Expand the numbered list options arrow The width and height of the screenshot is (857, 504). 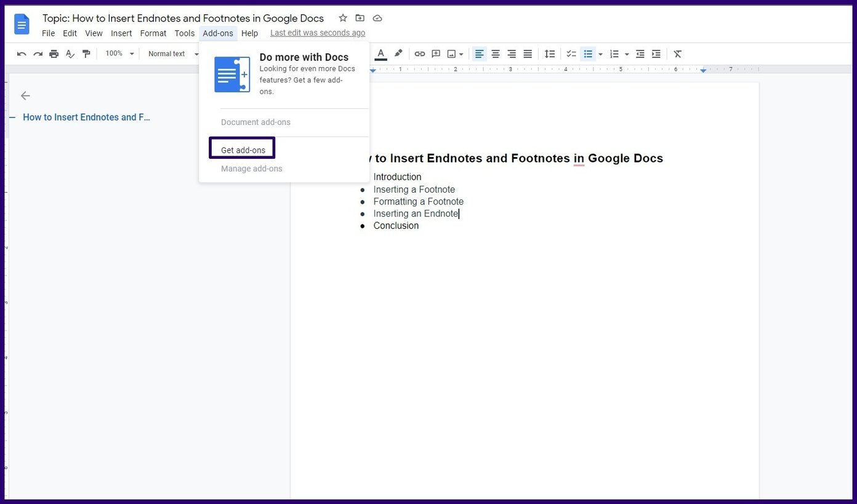627,54
